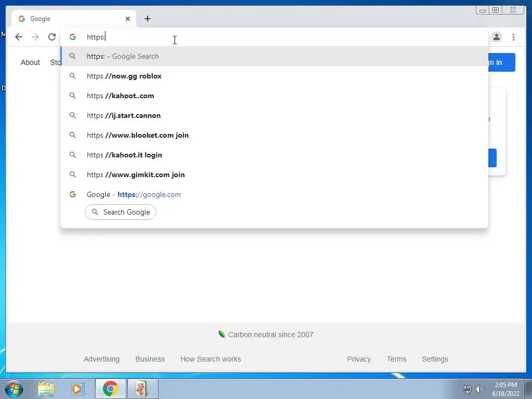The height and width of the screenshot is (399, 532).
Task: Click Google logo icon in address bar
Action: (x=73, y=37)
